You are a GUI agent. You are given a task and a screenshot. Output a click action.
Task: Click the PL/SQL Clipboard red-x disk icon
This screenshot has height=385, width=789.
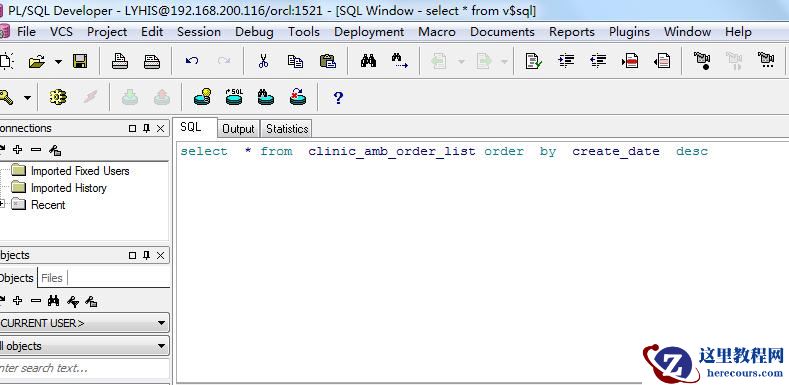pos(298,97)
